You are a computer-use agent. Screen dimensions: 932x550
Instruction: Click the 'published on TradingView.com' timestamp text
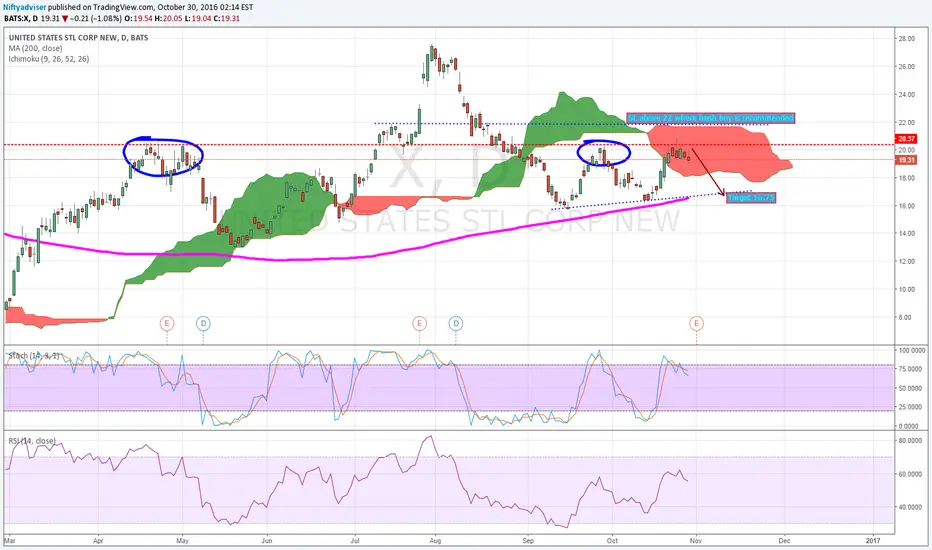pos(150,7)
